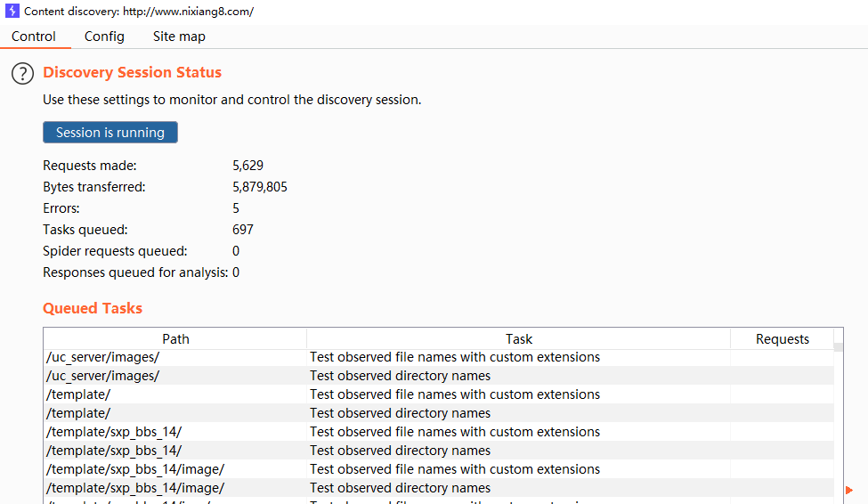Click the Burp lightning icon in title bar
This screenshot has height=504, width=868.
pos(12,12)
